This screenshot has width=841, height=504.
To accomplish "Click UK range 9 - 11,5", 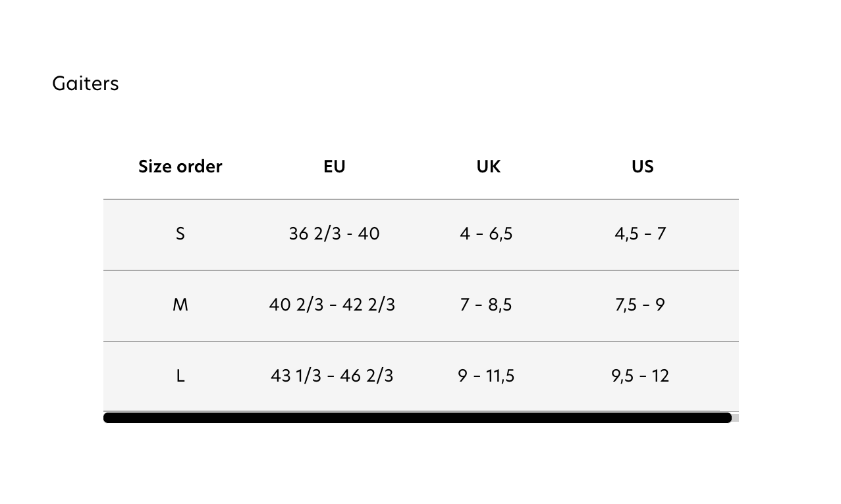I will (486, 376).
